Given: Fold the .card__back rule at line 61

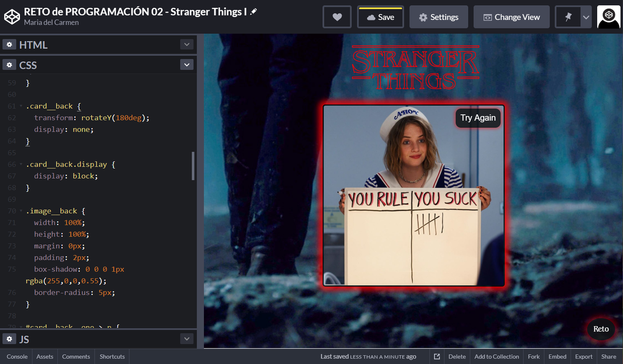Looking at the screenshot, I should pos(21,106).
